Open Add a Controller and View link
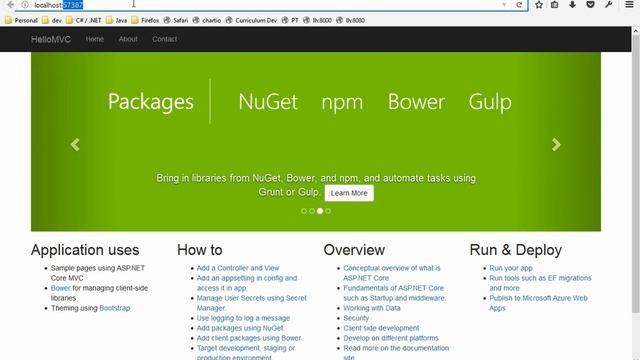This screenshot has height=360, width=640. point(238,268)
